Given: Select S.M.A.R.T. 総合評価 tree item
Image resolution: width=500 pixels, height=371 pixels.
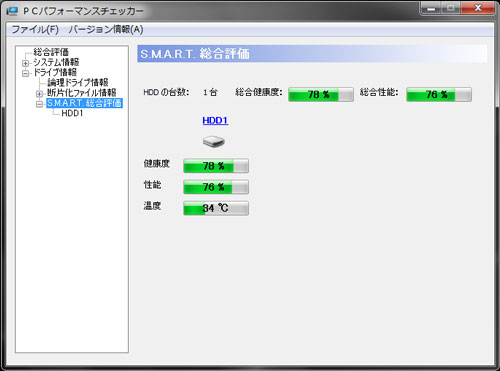Looking at the screenshot, I should click(x=84, y=103).
